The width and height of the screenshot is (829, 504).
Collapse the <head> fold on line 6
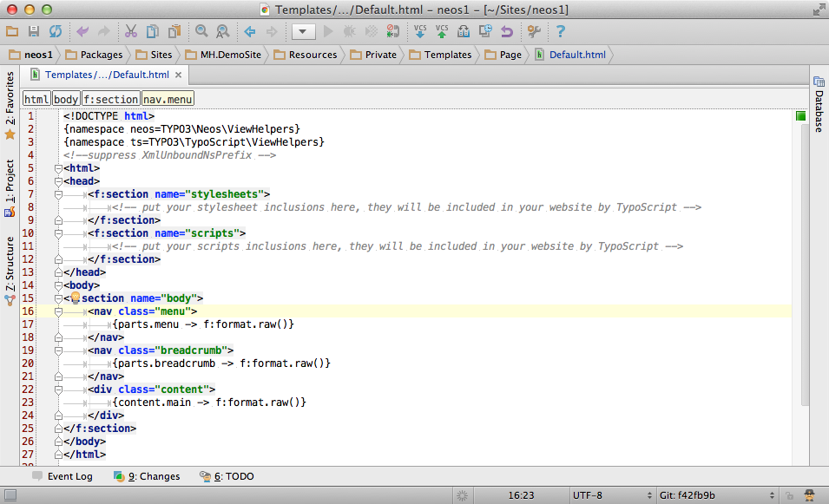tap(59, 182)
